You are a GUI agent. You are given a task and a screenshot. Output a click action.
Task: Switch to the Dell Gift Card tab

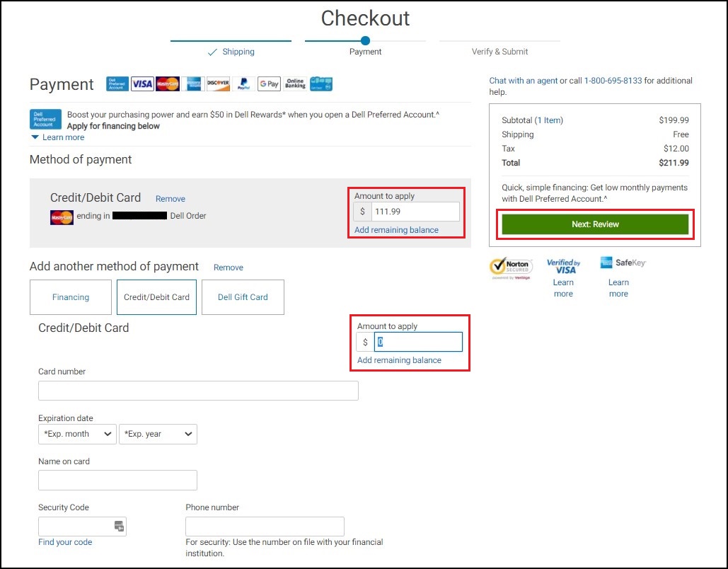(x=243, y=297)
